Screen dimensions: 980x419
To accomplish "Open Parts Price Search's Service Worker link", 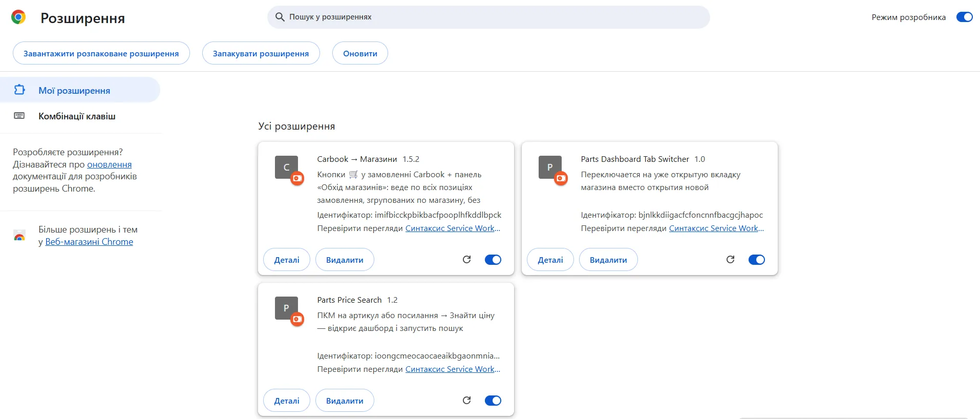I will tap(453, 369).
